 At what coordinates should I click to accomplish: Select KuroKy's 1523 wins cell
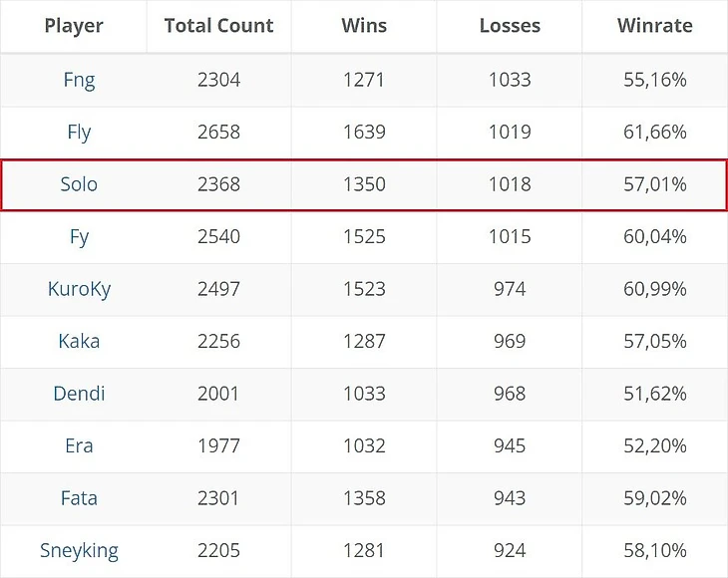point(363,289)
